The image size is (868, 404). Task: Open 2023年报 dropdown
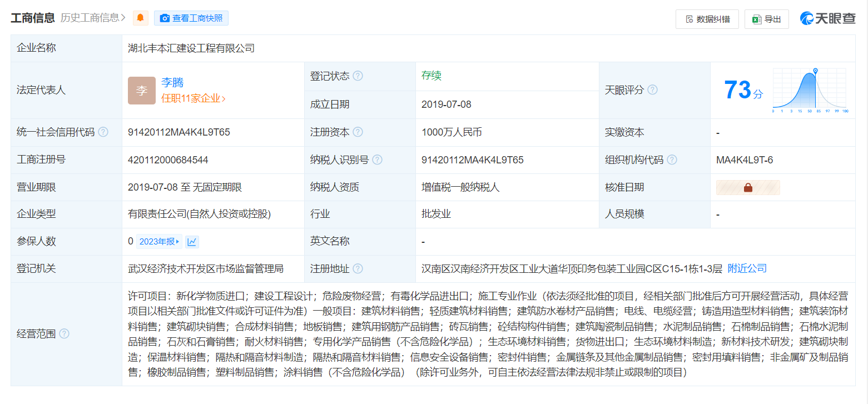159,242
